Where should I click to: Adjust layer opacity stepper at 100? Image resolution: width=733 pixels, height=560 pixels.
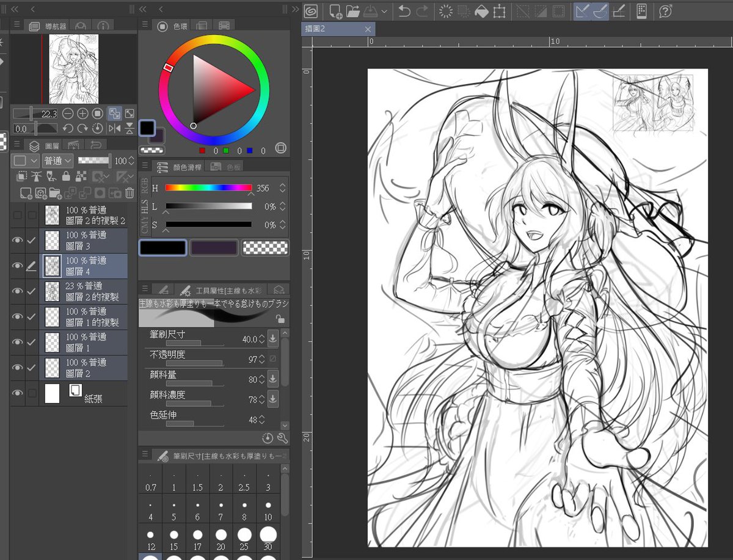(131, 161)
